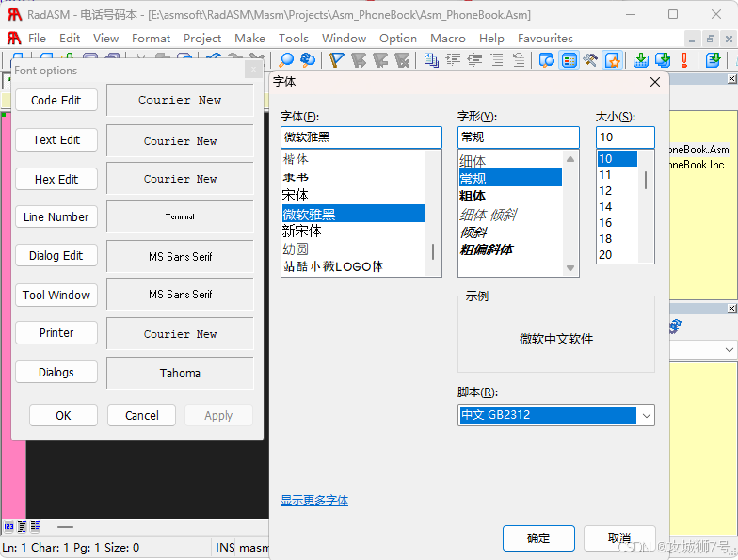
Task: Click the outdent lines toolbar icon
Action: (x=474, y=60)
